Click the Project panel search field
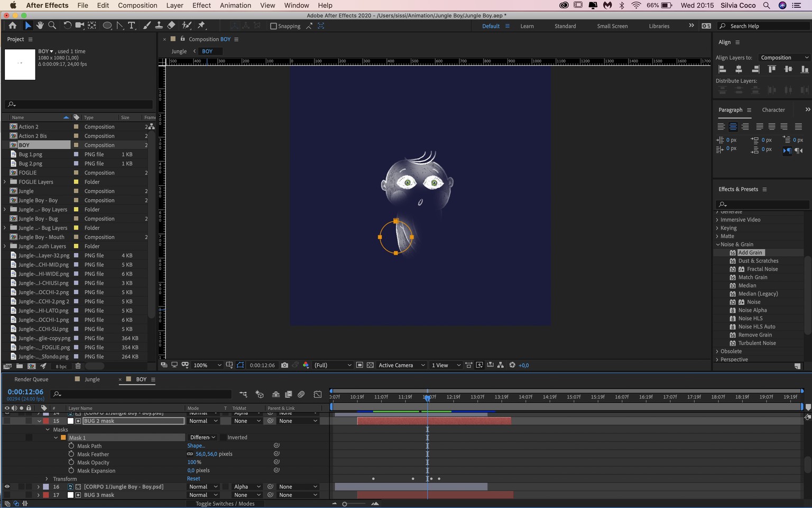 click(79, 104)
